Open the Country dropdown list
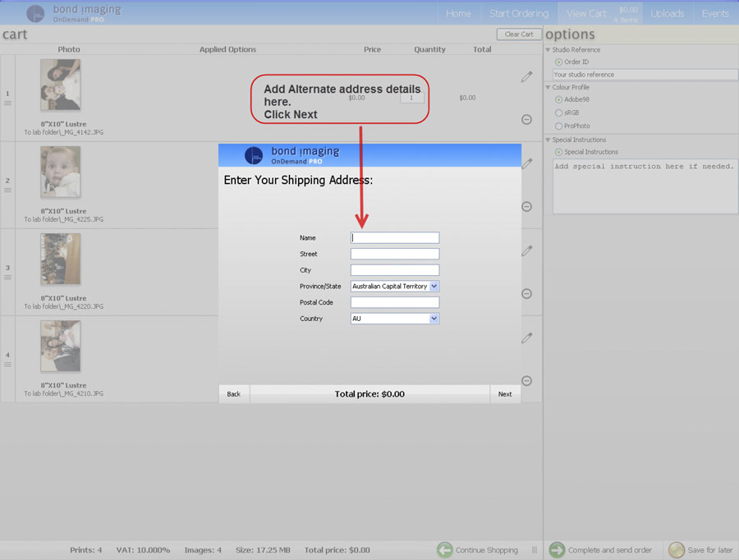The height and width of the screenshot is (560, 739). (x=434, y=319)
